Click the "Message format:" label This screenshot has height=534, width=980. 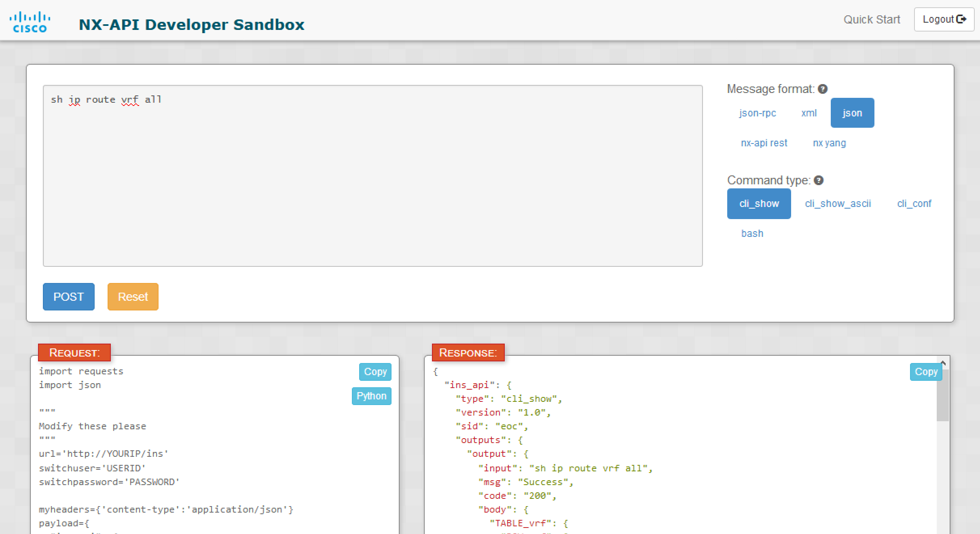tap(770, 89)
